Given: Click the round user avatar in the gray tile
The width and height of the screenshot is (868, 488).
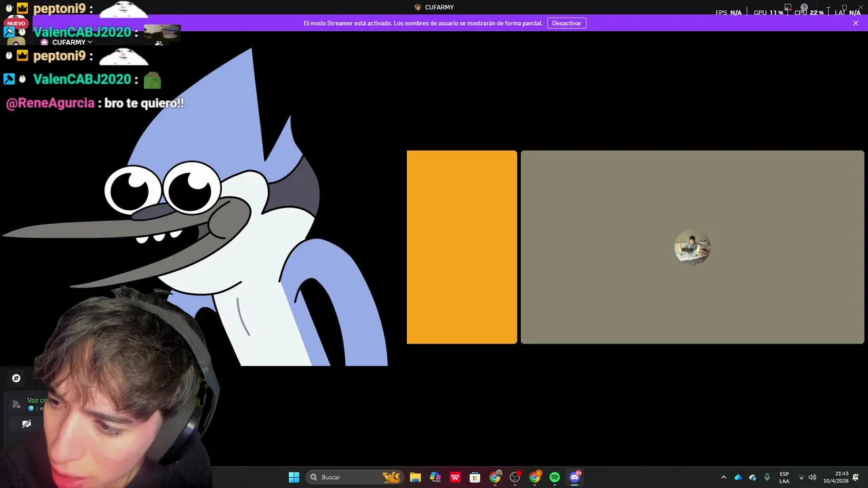Looking at the screenshot, I should click(x=692, y=247).
